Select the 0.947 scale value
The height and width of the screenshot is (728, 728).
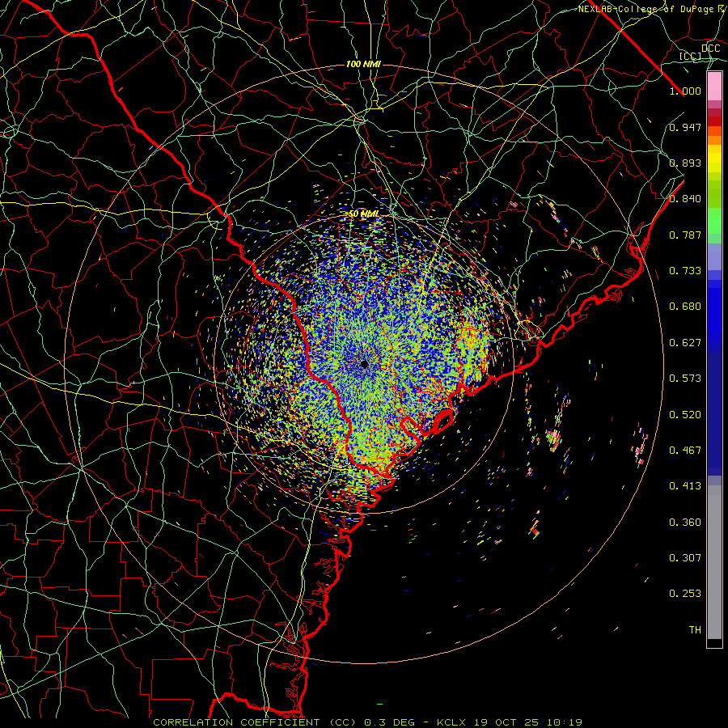pos(685,127)
